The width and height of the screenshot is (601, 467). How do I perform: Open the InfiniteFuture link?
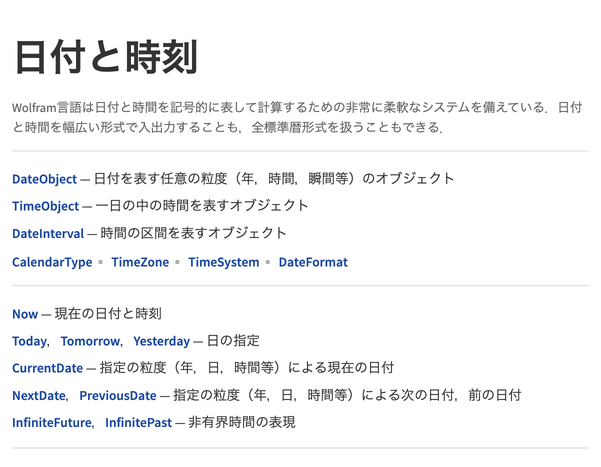51,422
